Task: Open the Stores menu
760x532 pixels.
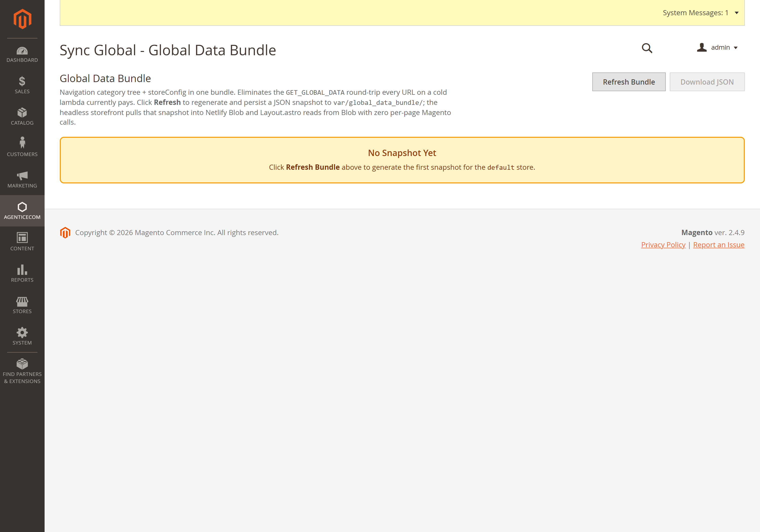Action: [x=22, y=305]
